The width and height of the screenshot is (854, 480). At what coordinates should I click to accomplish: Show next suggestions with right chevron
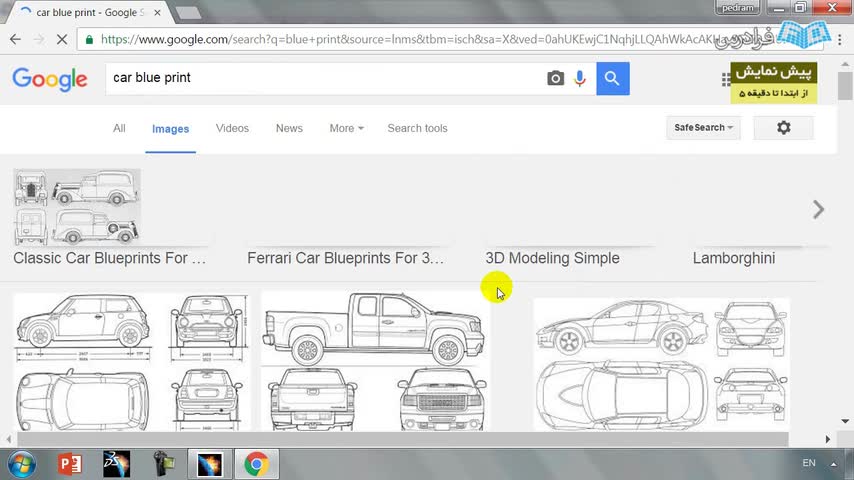[x=818, y=209]
